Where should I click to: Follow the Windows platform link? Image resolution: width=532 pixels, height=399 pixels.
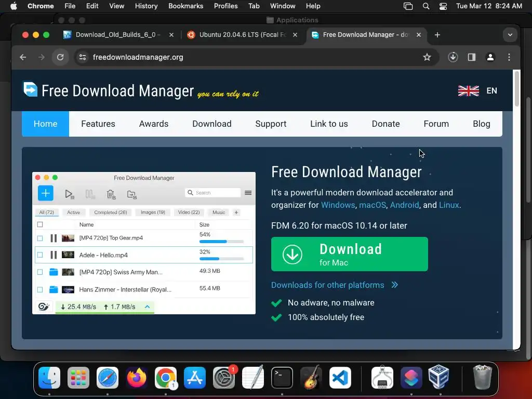[x=338, y=205]
